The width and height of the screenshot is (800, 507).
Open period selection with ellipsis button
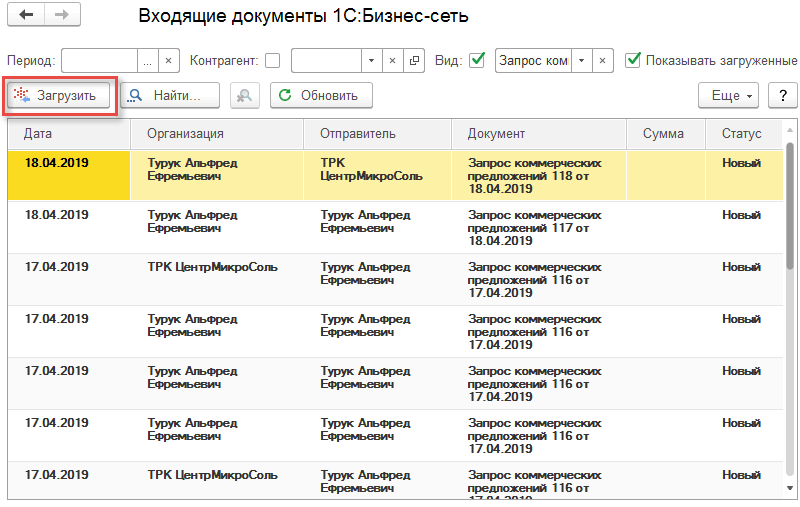tap(148, 61)
